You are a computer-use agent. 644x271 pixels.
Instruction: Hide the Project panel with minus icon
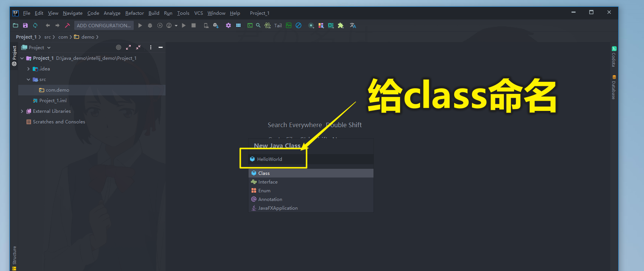tap(161, 47)
